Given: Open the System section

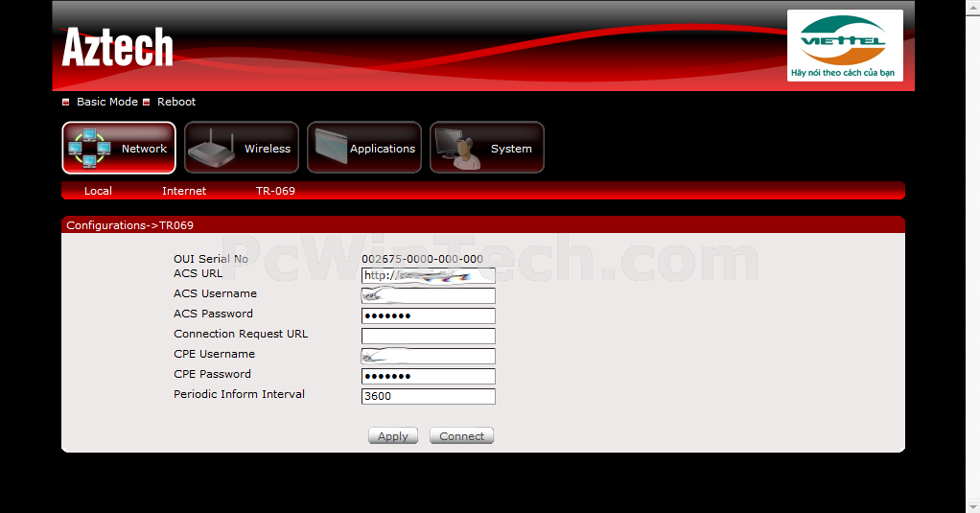Looking at the screenshot, I should [487, 148].
